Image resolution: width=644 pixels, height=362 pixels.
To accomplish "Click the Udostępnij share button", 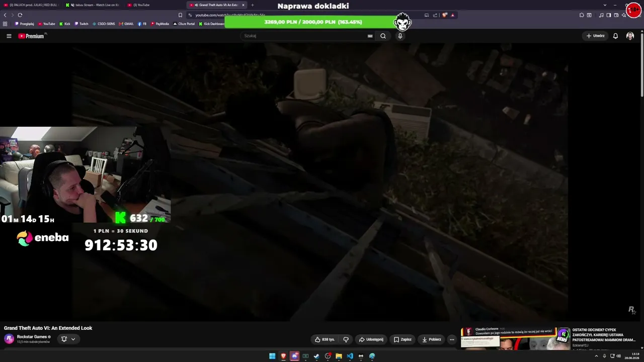I will pyautogui.click(x=371, y=339).
